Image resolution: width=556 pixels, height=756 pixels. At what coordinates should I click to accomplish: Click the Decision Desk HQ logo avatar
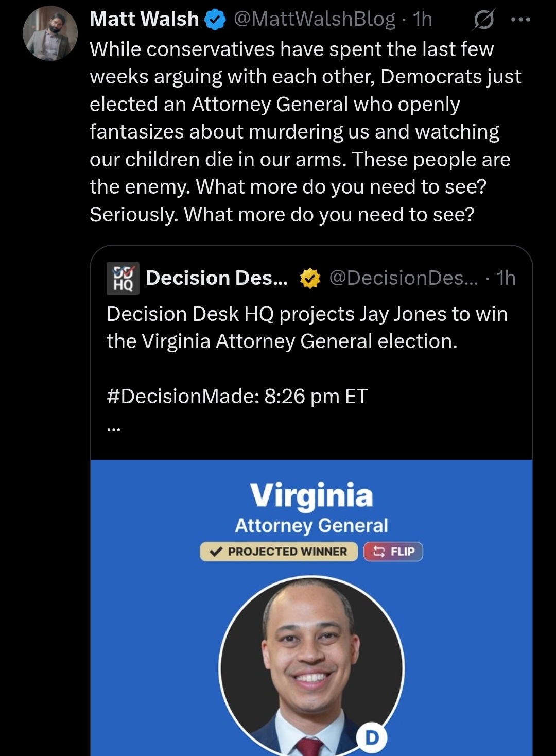(x=123, y=278)
